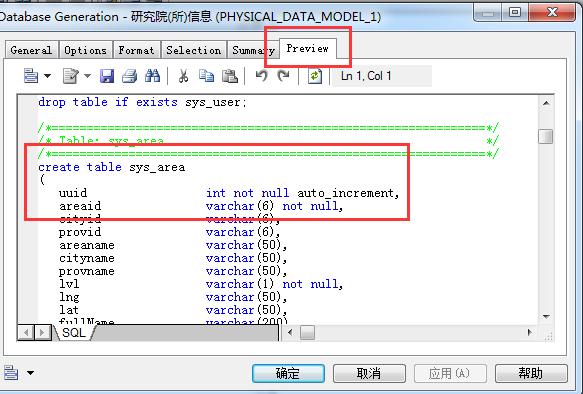Click the 'provname' column name
The width and height of the screenshot is (583, 394).
point(87,271)
